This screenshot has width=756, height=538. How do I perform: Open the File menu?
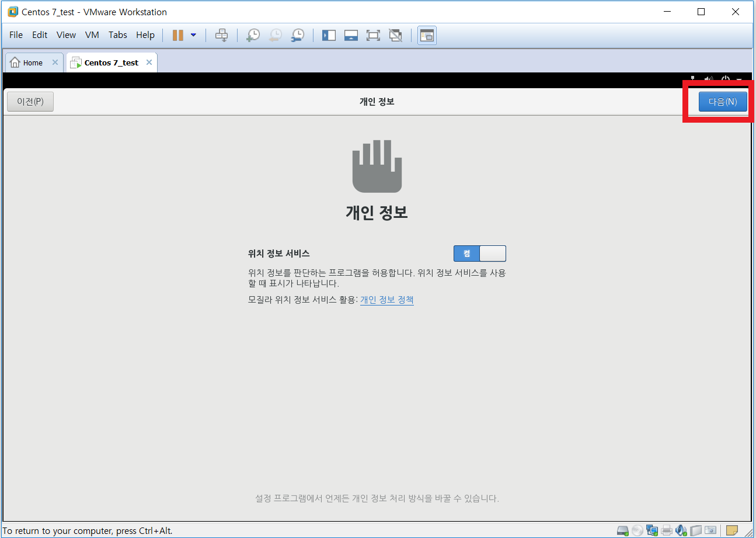point(16,35)
